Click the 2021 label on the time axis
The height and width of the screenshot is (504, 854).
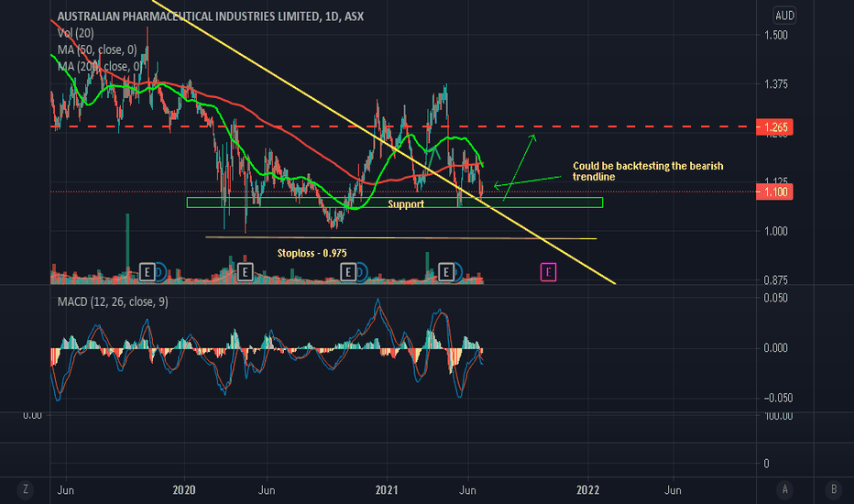[x=387, y=490]
